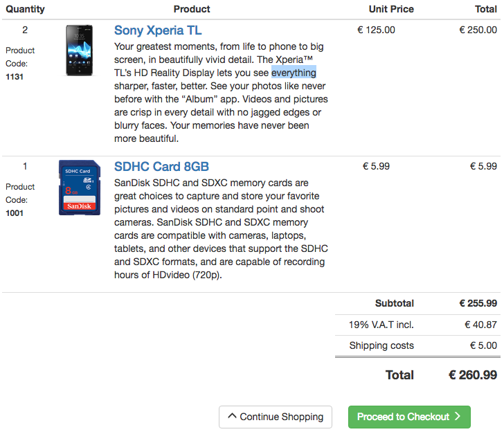Click the Product column header
The image size is (504, 434).
point(192,9)
